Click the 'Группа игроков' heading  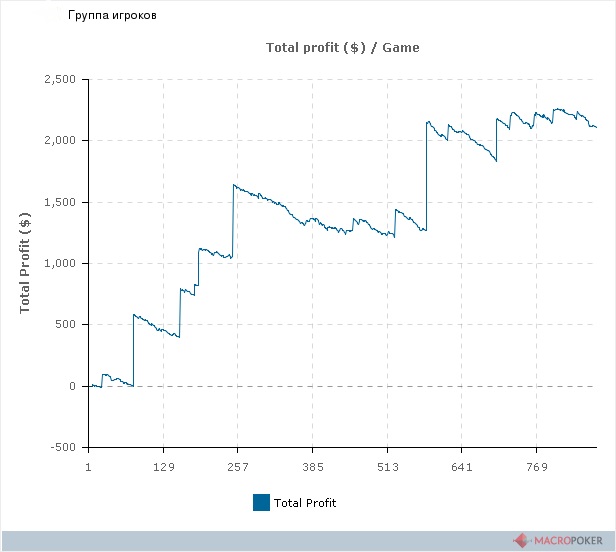[112, 15]
